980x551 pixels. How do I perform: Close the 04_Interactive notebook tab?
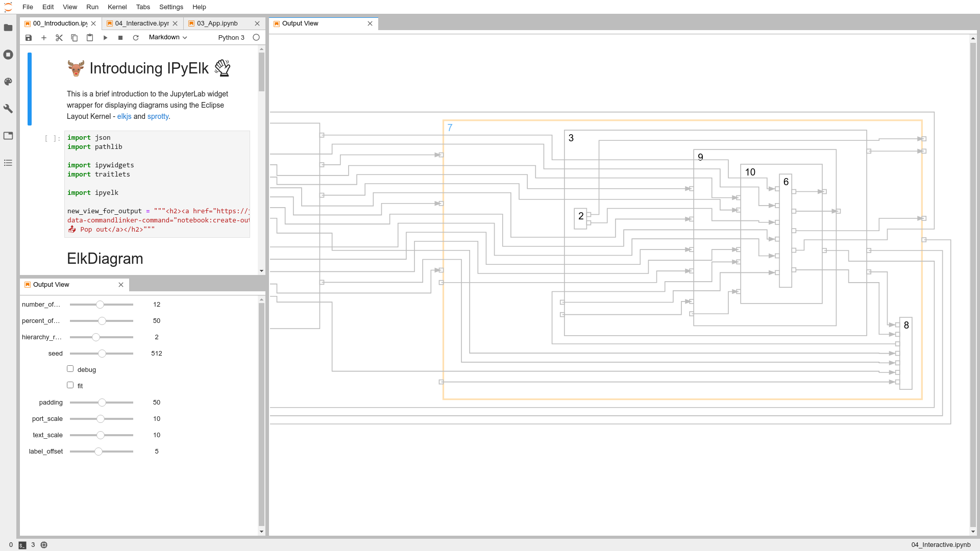[175, 23]
